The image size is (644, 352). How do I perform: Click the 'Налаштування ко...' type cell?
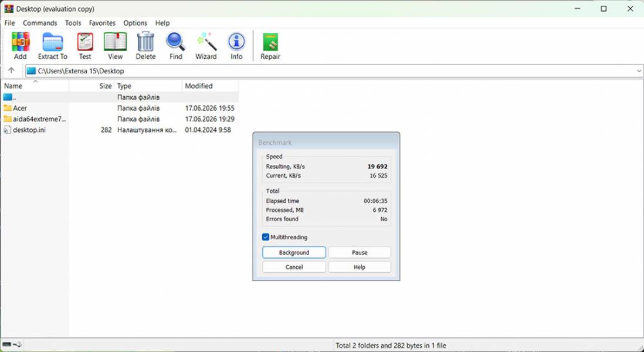coord(147,130)
